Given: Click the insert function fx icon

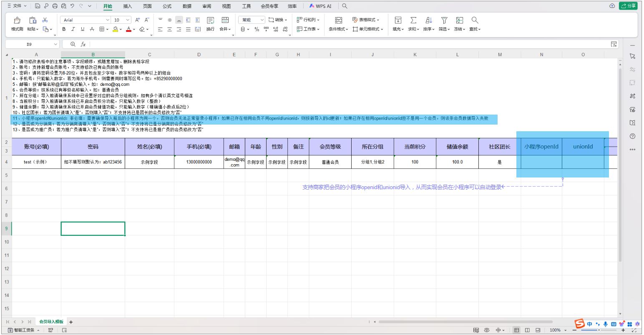Looking at the screenshot, I should (x=83, y=44).
